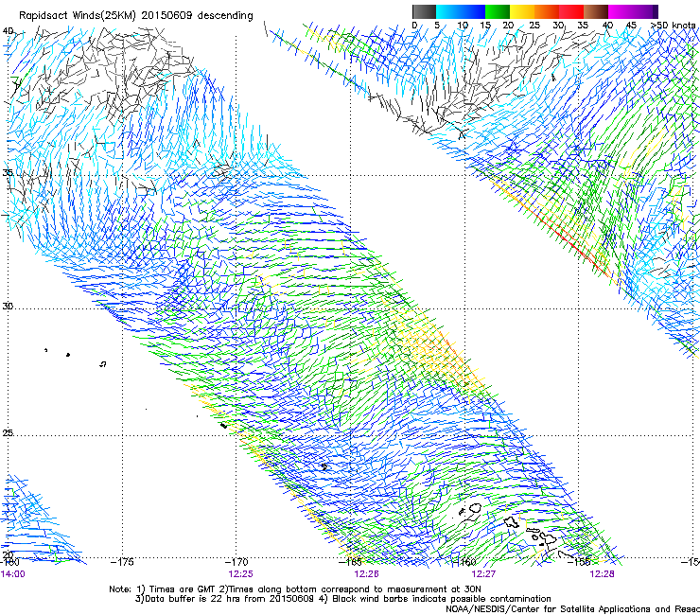
Task: Click the longitude '-170' axis label
Action: pos(236,562)
